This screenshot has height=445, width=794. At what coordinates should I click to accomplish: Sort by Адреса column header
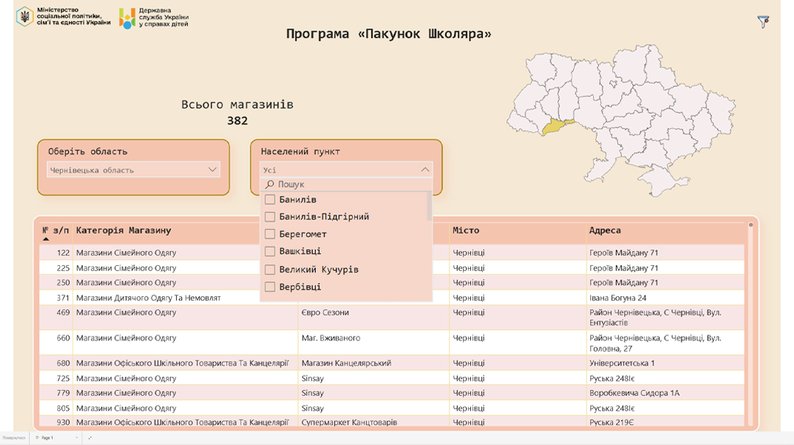click(604, 230)
